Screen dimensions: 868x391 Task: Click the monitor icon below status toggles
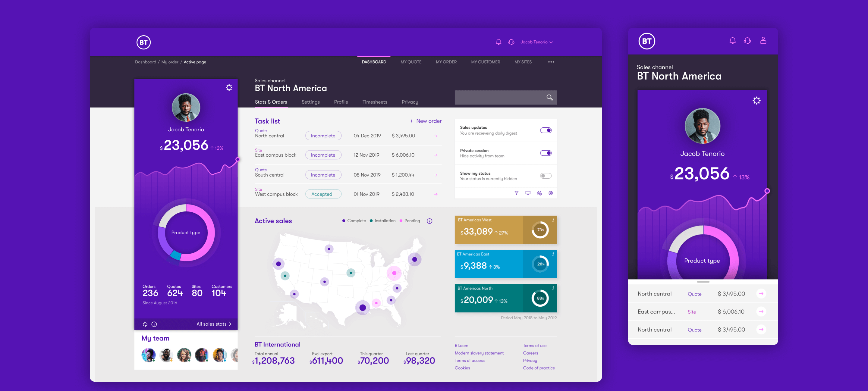[x=528, y=193]
